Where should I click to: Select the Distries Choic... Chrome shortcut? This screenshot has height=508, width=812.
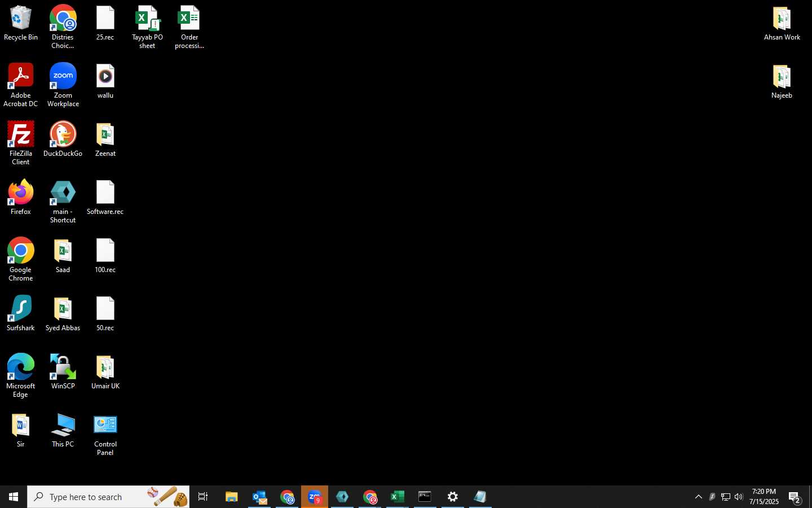63,27
